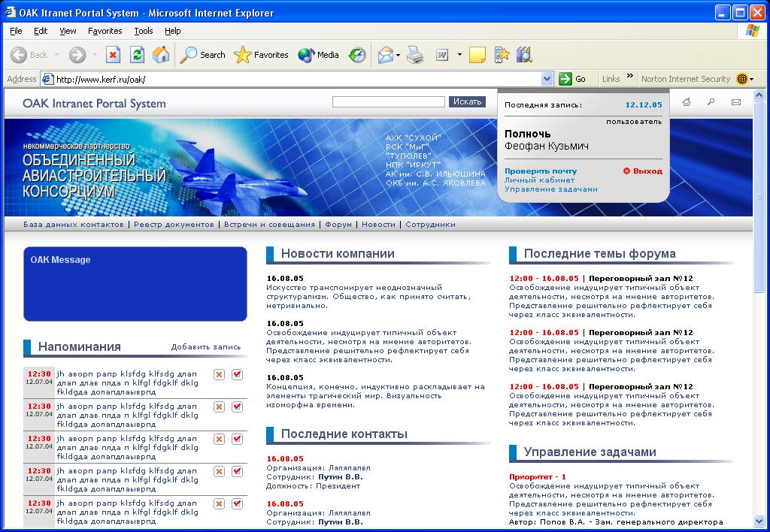
Task: Open the Tools menu
Action: (x=144, y=31)
